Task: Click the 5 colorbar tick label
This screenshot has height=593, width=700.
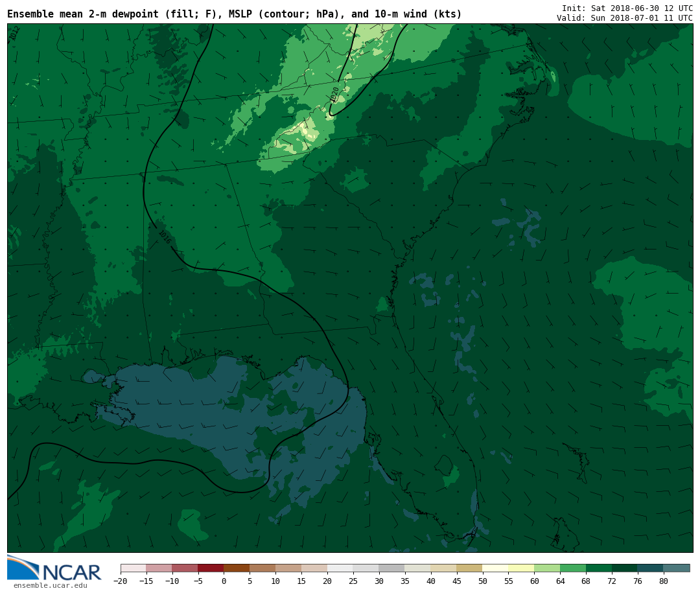Action: [x=250, y=581]
